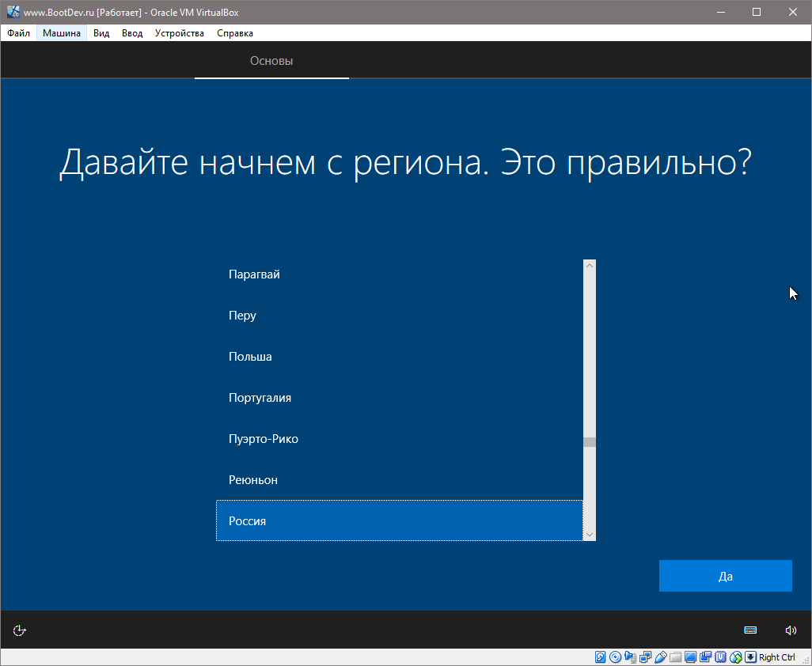Image resolution: width=812 pixels, height=666 pixels.
Task: Select Португалия in the region list
Action: [x=399, y=397]
